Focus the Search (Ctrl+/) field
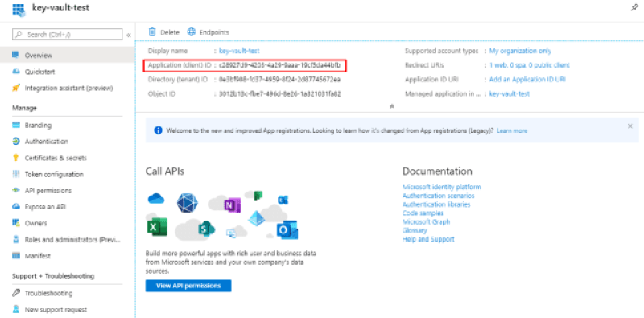 (x=68, y=35)
